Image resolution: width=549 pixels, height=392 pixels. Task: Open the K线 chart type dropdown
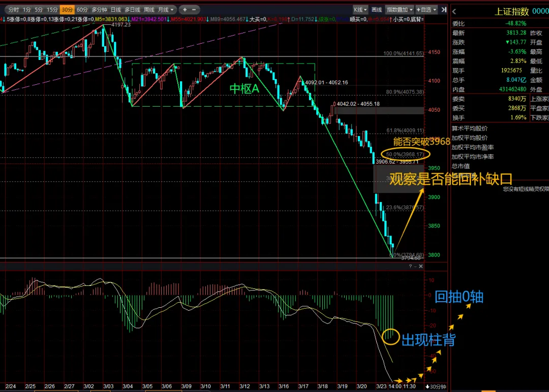tap(360, 10)
